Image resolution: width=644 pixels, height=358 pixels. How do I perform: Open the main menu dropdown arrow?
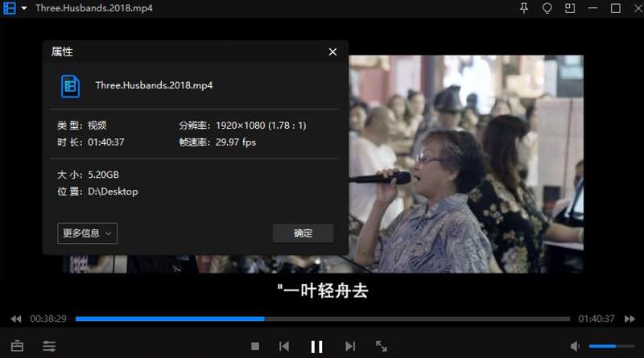24,8
